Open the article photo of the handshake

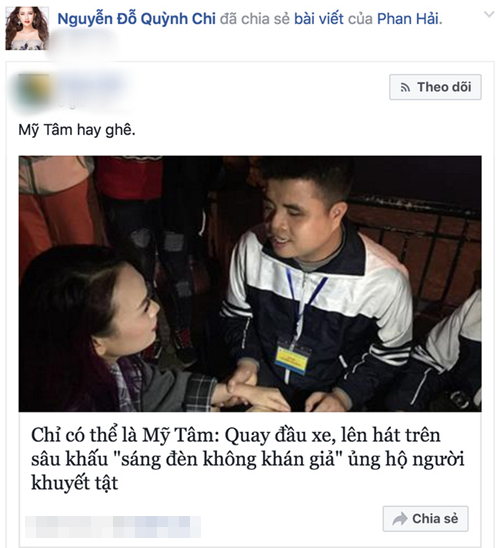coord(250,283)
